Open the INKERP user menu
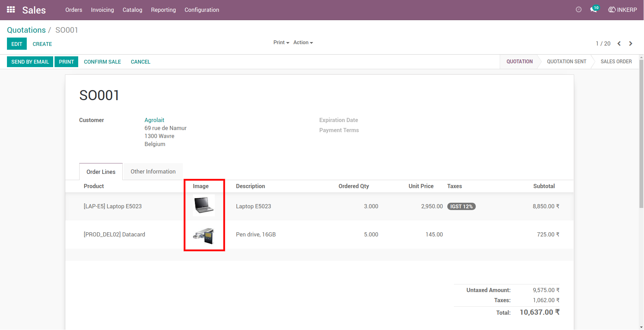Image resolution: width=644 pixels, height=330 pixels. (622, 10)
